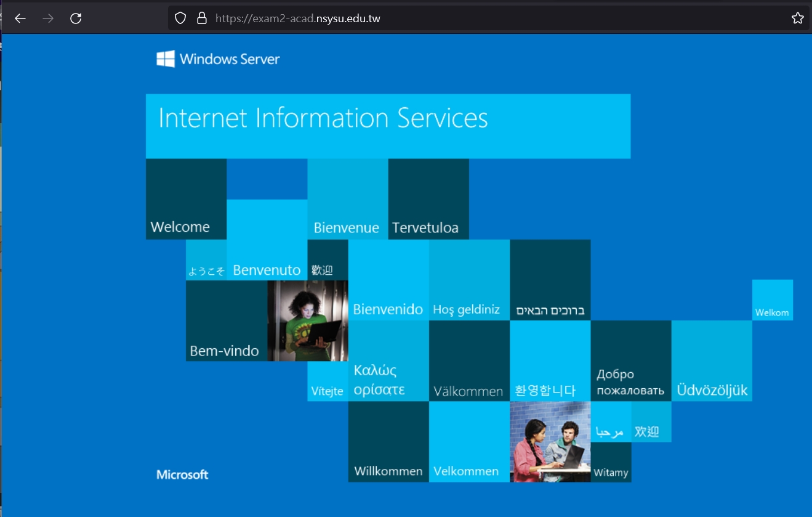This screenshot has height=517, width=812.
Task: Click the padlock site security icon
Action: 201,18
